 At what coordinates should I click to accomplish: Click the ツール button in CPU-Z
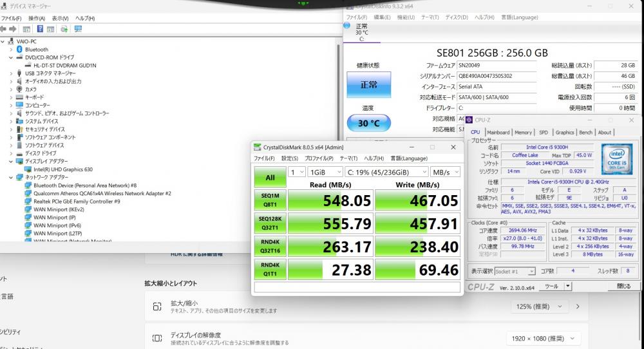552,286
